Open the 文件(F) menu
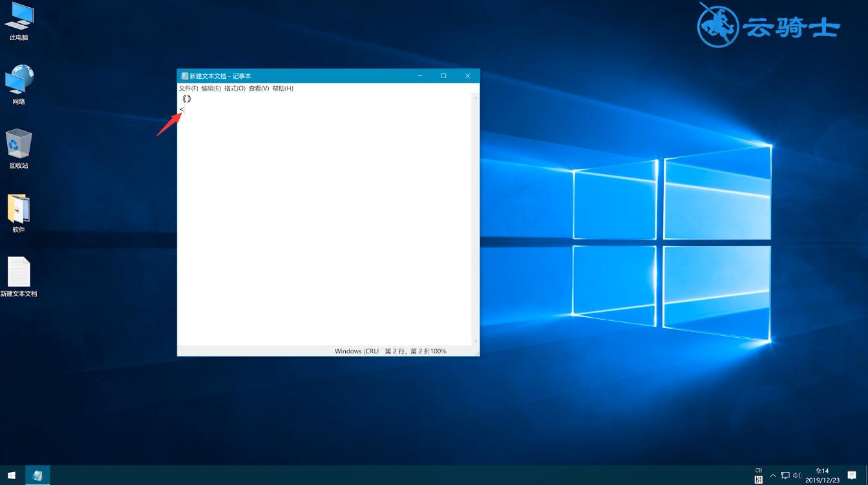 pos(189,88)
